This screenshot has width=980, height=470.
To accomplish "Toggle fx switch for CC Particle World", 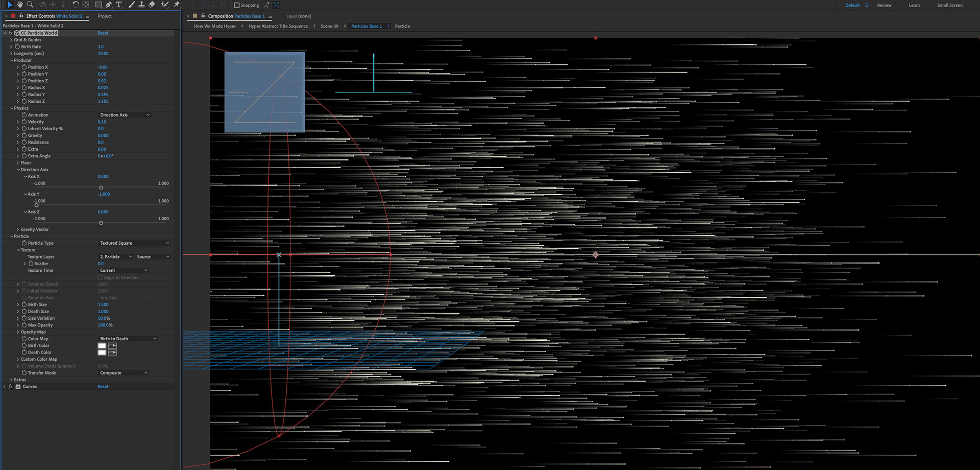I will click(10, 33).
